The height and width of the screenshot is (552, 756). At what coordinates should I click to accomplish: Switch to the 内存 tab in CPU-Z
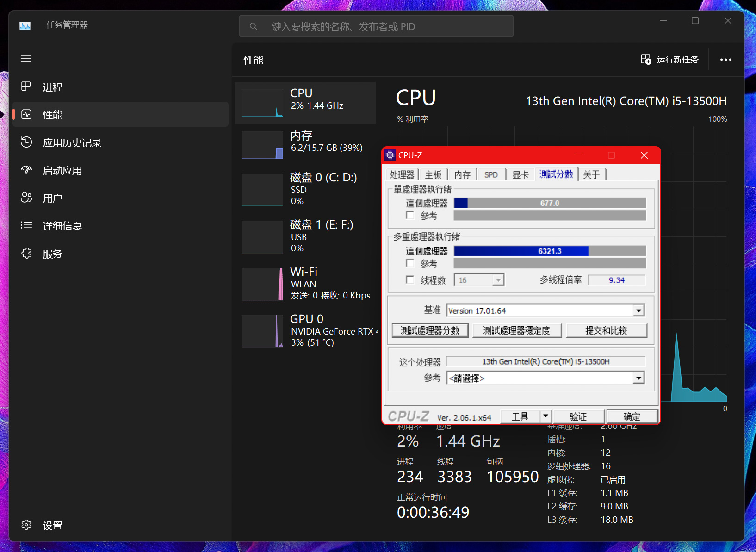click(x=462, y=174)
